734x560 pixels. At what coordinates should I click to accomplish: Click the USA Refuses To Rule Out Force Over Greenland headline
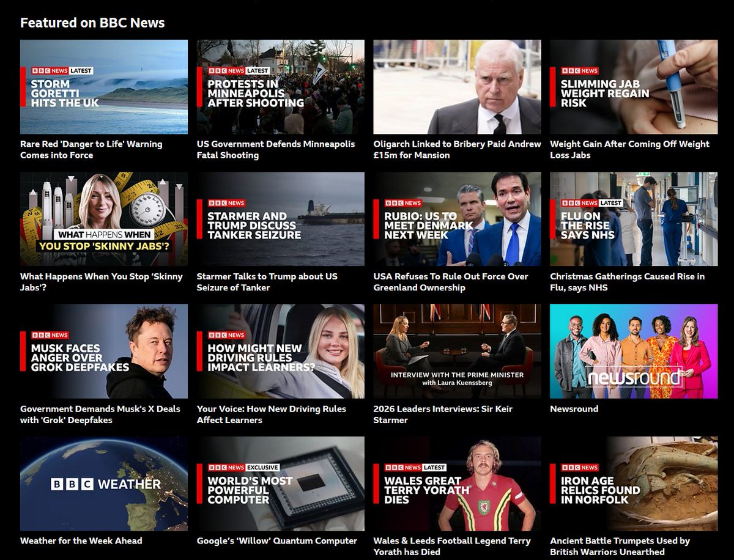[x=451, y=282]
